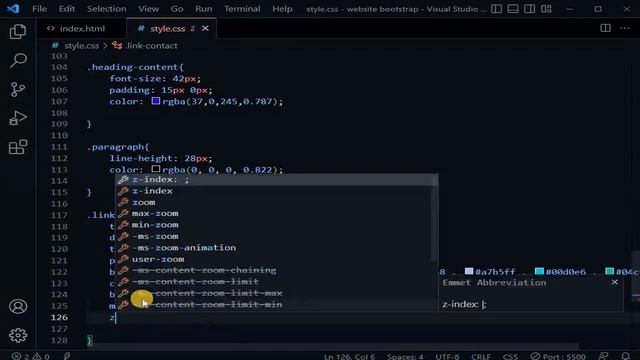Select the '-ms-content-zoom-chaining' suggestion
Image resolution: width=640 pixels, height=360 pixels.
pyautogui.click(x=277, y=270)
